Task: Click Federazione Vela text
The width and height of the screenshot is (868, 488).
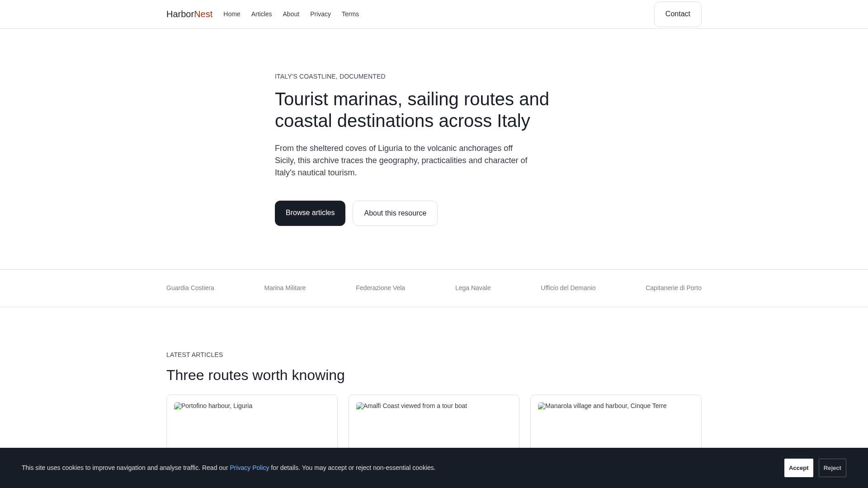Action: tap(380, 288)
